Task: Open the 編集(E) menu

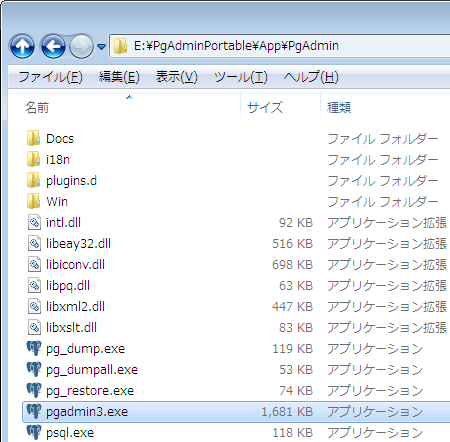Action: tap(119, 77)
